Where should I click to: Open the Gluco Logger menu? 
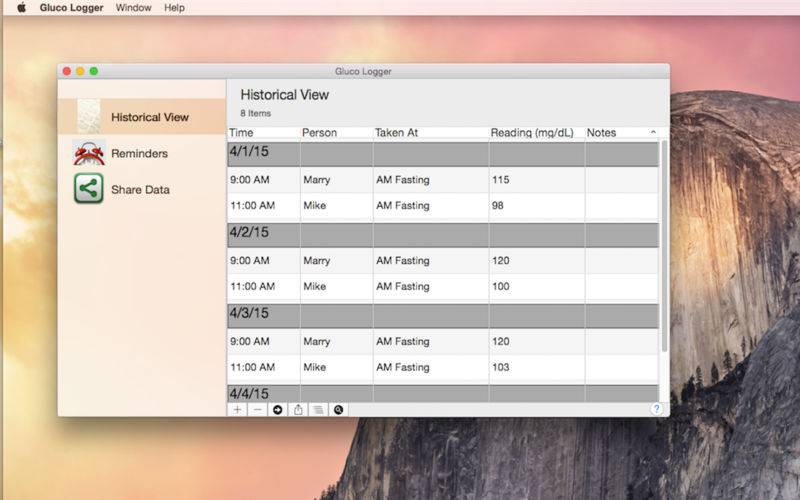point(71,8)
